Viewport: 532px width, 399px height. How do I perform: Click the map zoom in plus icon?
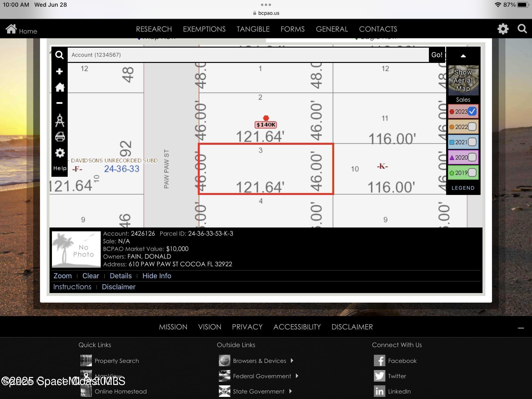[x=59, y=72]
